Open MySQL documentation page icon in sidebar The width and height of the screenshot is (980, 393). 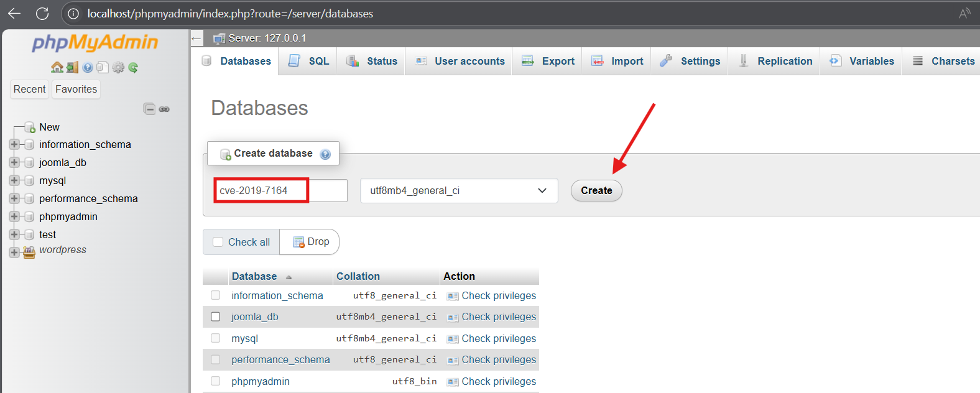pos(103,67)
